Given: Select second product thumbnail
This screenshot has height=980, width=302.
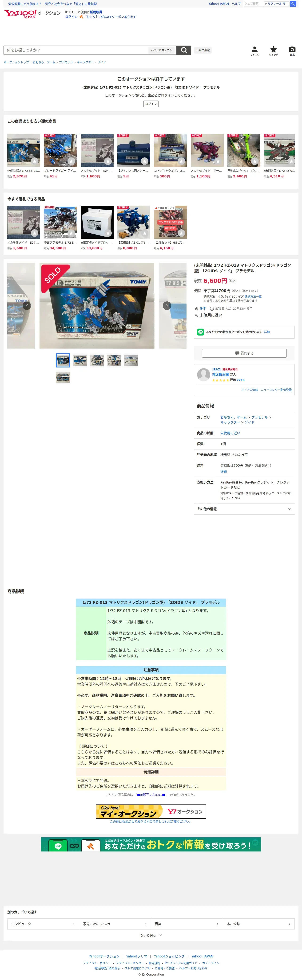Looking at the screenshot, I should coord(80,360).
